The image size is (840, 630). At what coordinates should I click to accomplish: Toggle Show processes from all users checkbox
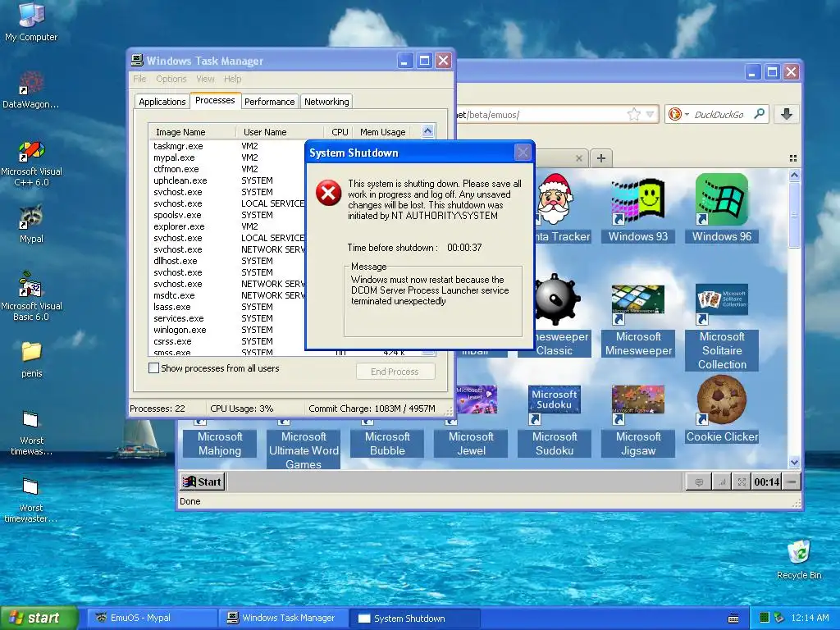[x=153, y=368]
